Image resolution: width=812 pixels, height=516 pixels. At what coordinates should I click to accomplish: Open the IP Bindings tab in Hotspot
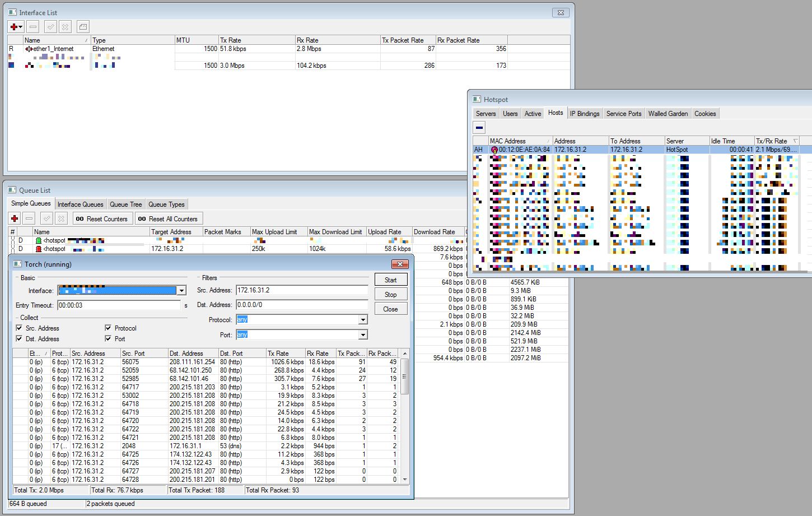click(x=584, y=114)
